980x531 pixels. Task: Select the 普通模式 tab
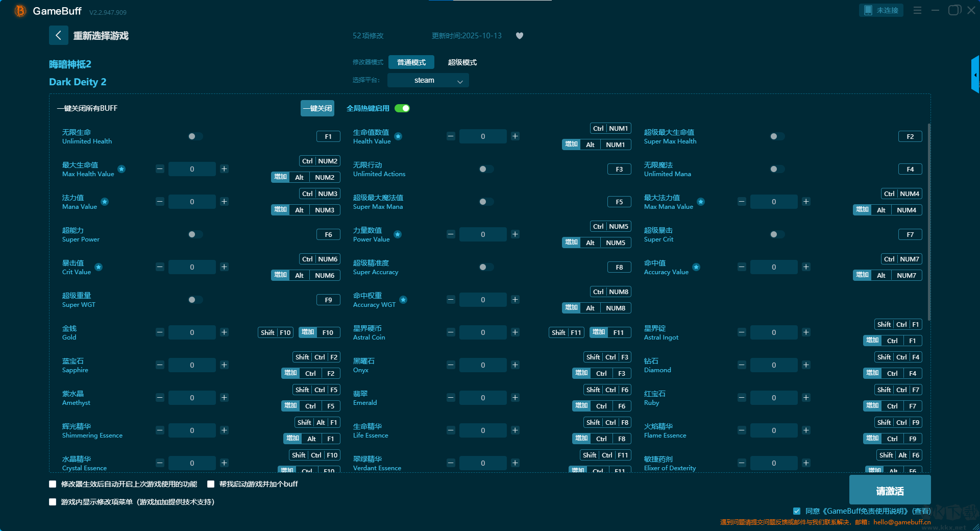point(411,62)
